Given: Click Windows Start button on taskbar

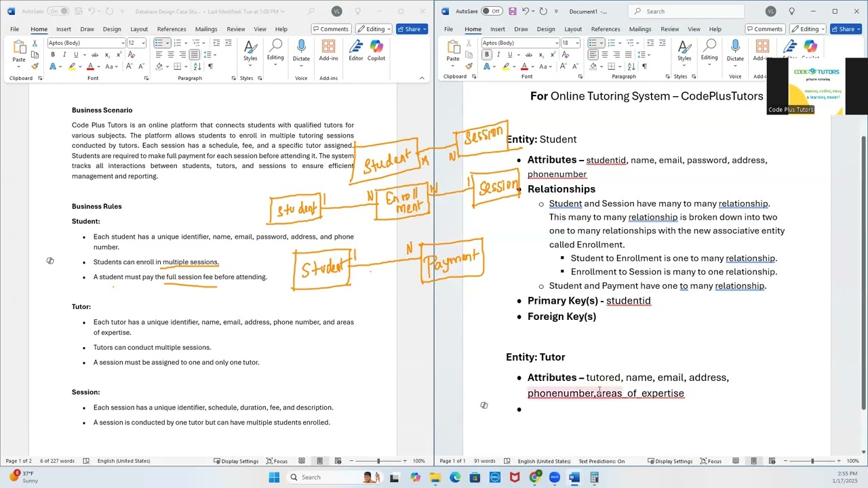Looking at the screenshot, I should (274, 477).
